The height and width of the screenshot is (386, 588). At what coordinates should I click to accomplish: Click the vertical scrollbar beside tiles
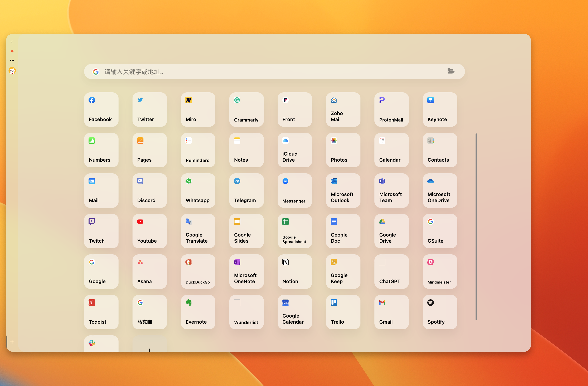[x=476, y=226]
